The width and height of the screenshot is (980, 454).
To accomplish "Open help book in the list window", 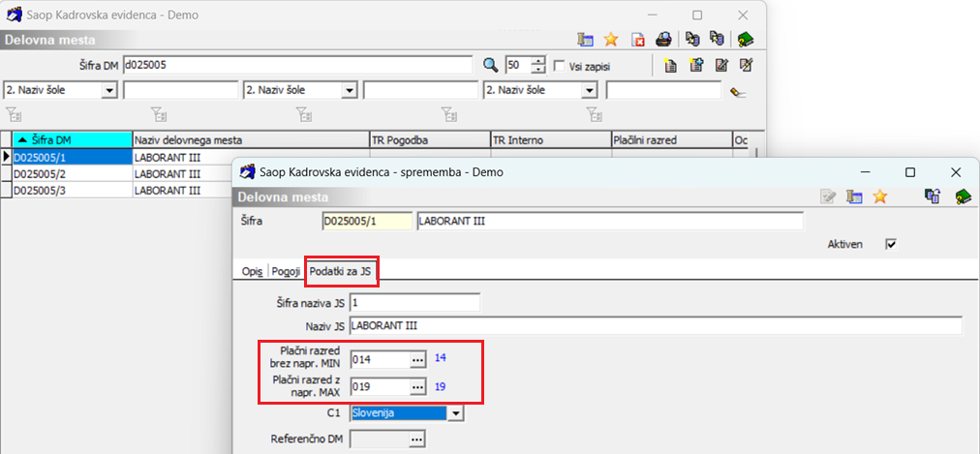I will click(746, 40).
